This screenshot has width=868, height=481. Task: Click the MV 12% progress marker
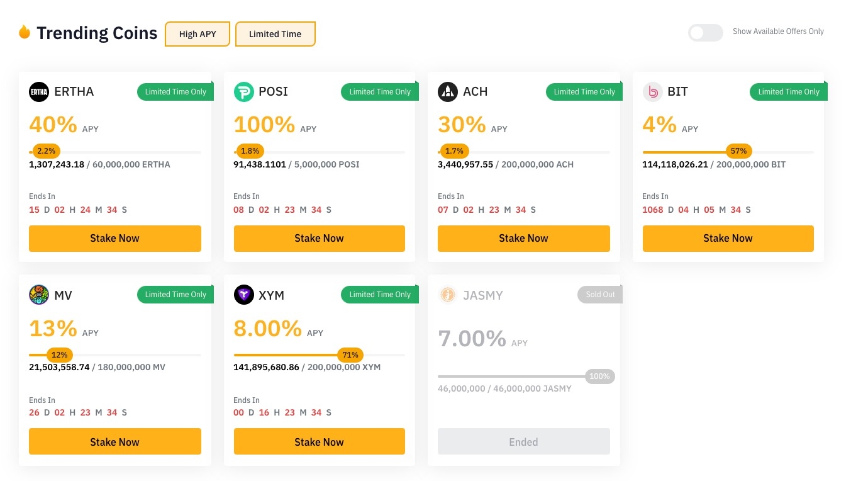[60, 355]
